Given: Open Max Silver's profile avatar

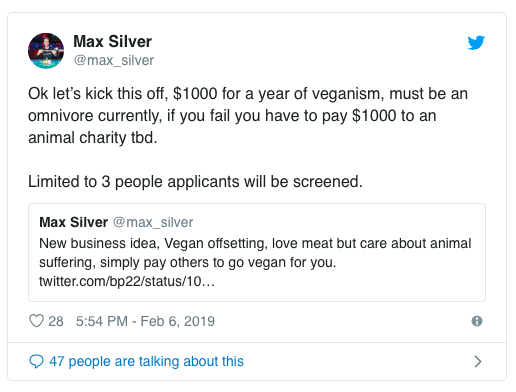Looking at the screenshot, I should pos(46,51).
